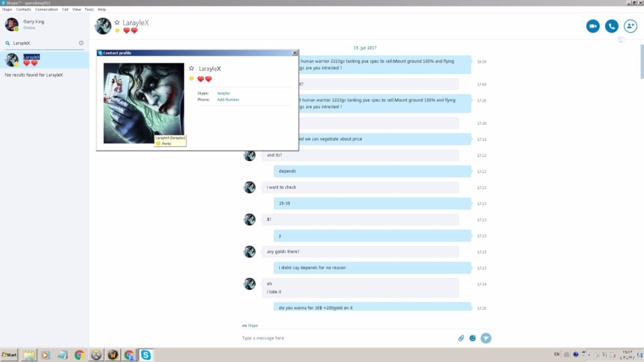Open Overwatch from the taskbar
This screenshot has width=644, height=362.
96,355
